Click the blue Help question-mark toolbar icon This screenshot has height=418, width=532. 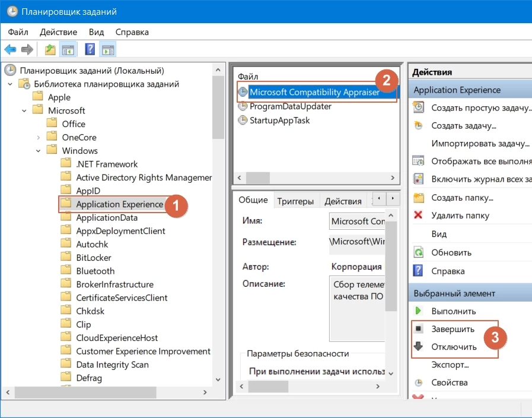[x=90, y=49]
